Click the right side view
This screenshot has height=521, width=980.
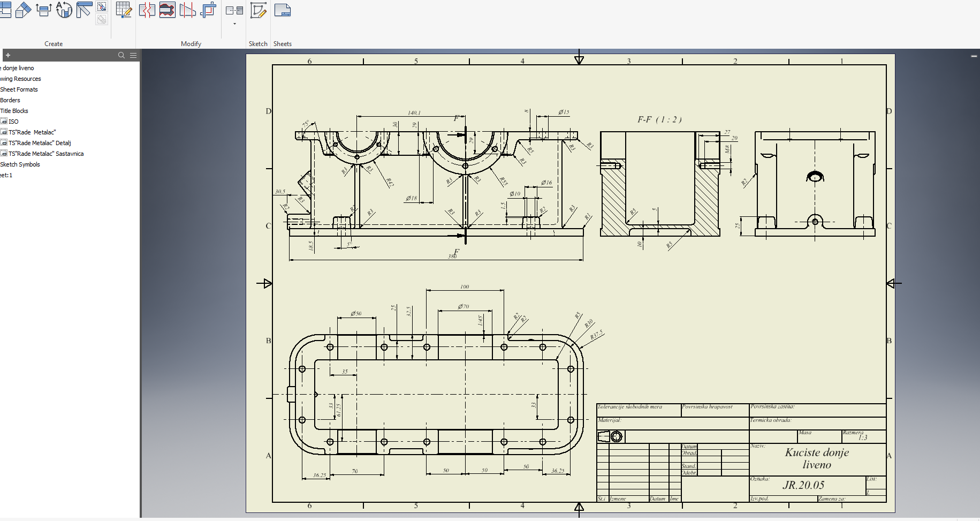[x=815, y=184]
